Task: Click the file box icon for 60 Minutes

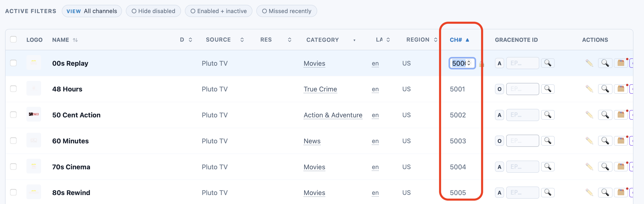Action: tap(621, 141)
